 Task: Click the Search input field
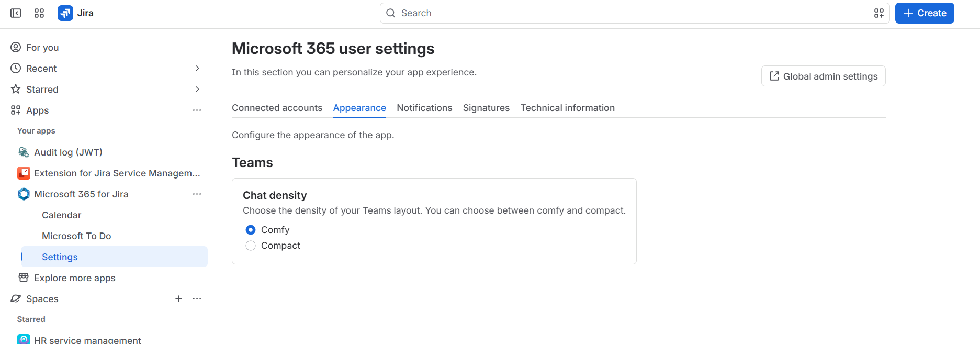635,13
